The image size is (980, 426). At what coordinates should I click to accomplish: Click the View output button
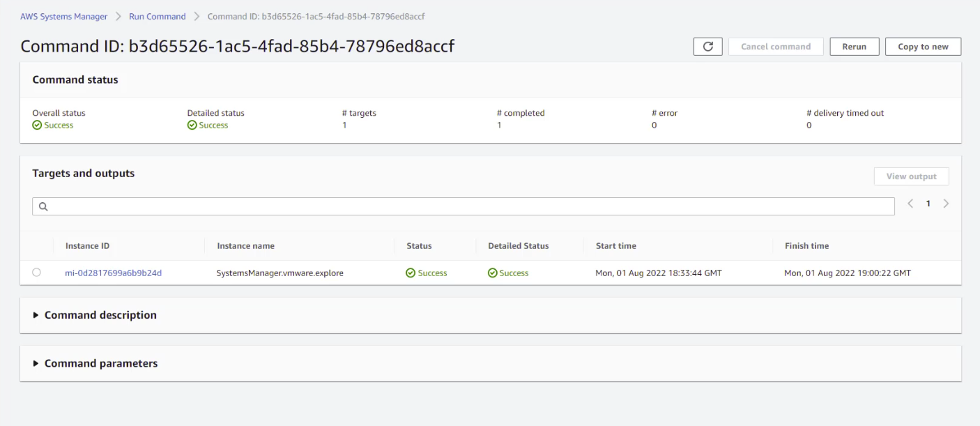(x=911, y=176)
